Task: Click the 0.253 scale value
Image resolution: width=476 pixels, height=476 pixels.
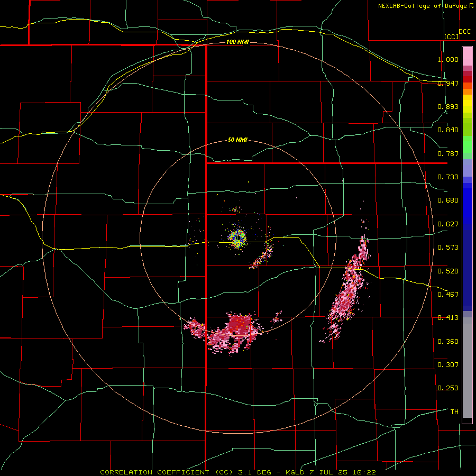Action: click(x=448, y=388)
